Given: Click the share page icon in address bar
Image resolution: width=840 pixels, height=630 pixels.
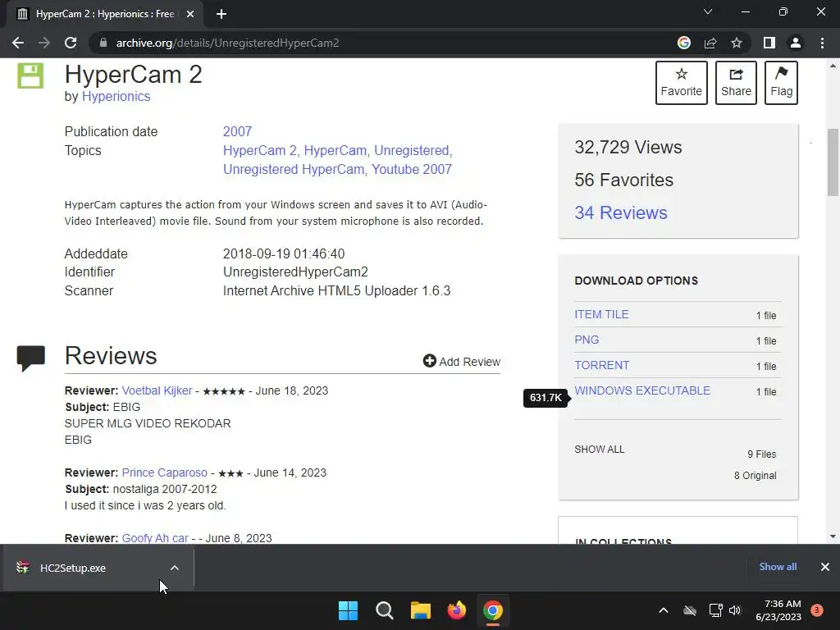Looking at the screenshot, I should [710, 43].
